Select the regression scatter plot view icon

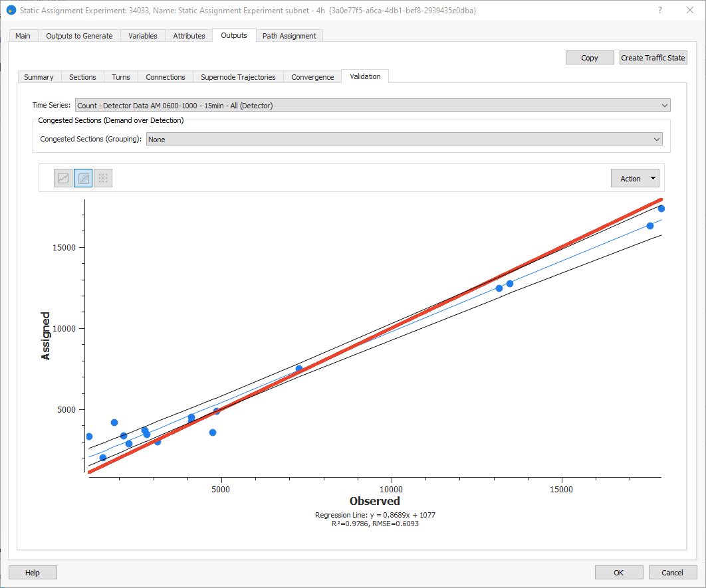tap(83, 178)
